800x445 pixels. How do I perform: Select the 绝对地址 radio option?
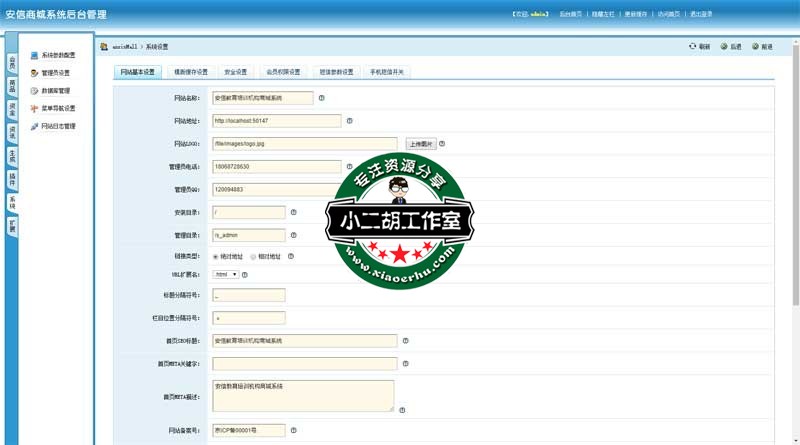(x=216, y=257)
